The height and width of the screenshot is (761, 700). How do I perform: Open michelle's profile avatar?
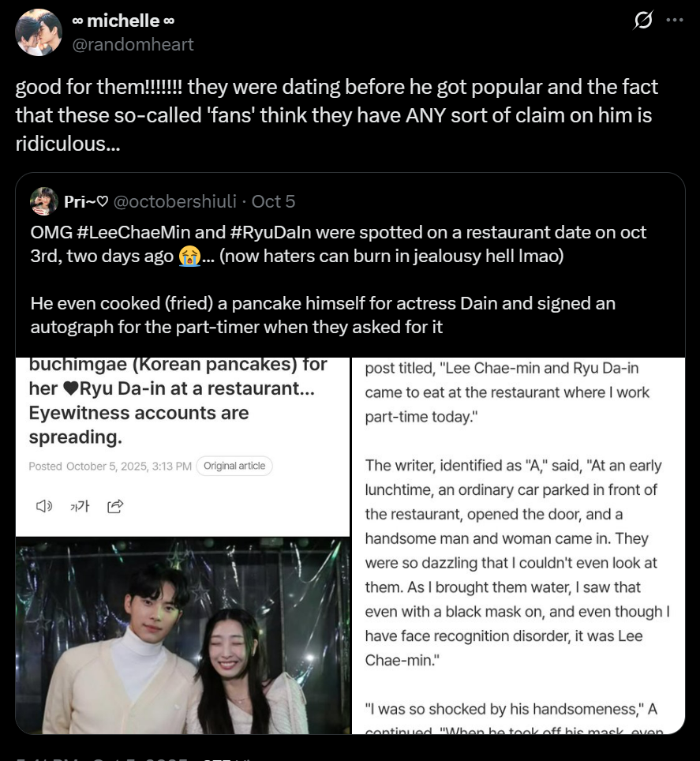39,33
